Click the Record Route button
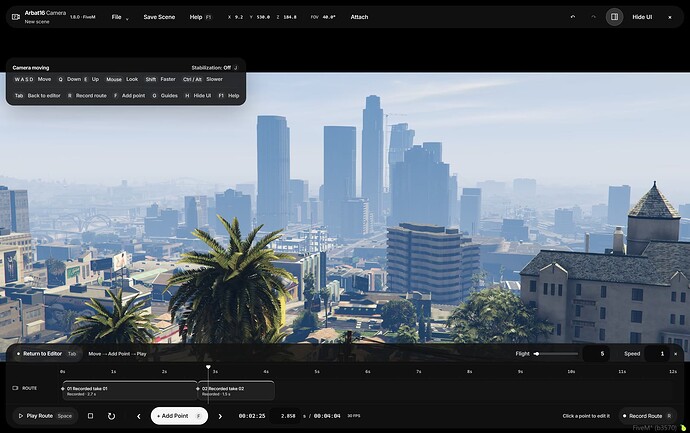Image resolution: width=690 pixels, height=433 pixels. (x=647, y=416)
